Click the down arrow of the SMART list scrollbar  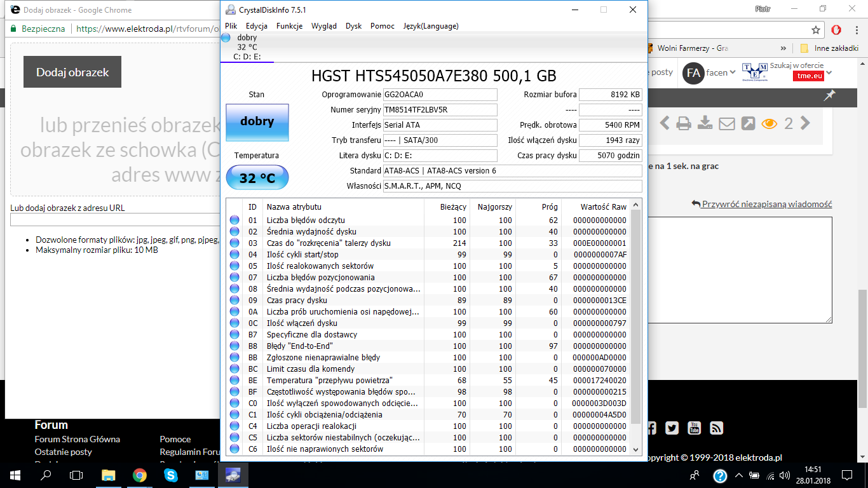point(636,449)
